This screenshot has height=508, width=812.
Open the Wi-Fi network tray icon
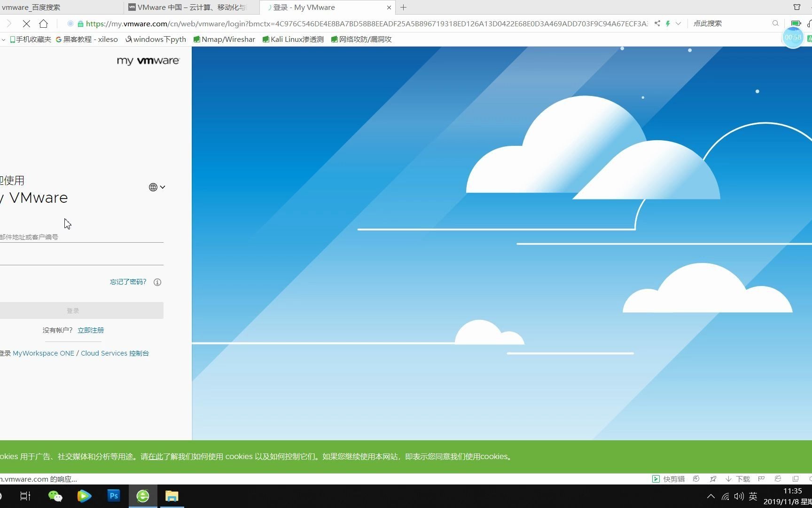pyautogui.click(x=726, y=496)
